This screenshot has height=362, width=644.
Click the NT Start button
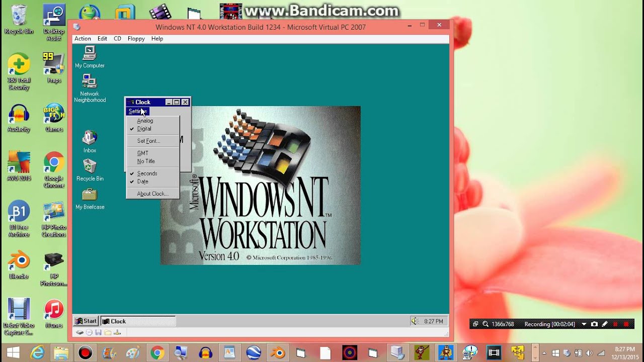pos(86,321)
